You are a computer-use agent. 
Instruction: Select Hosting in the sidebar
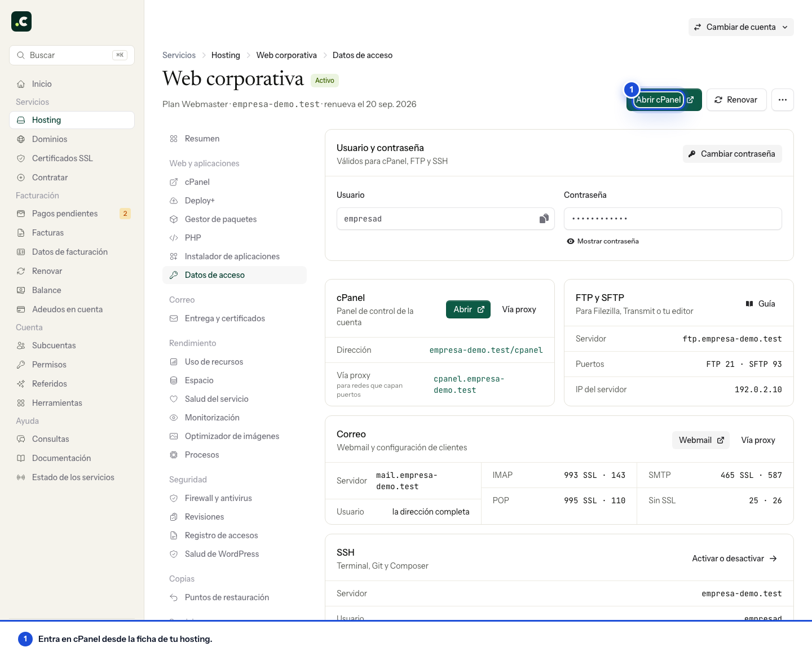[x=72, y=120]
